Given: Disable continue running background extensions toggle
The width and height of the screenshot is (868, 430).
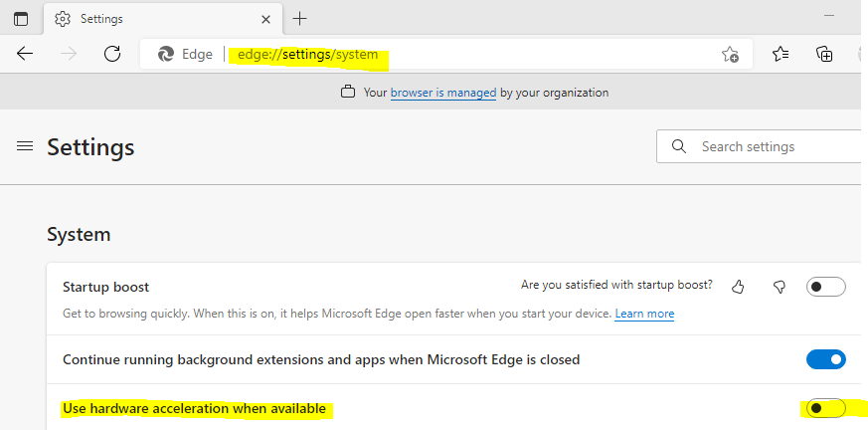Looking at the screenshot, I should click(x=826, y=359).
